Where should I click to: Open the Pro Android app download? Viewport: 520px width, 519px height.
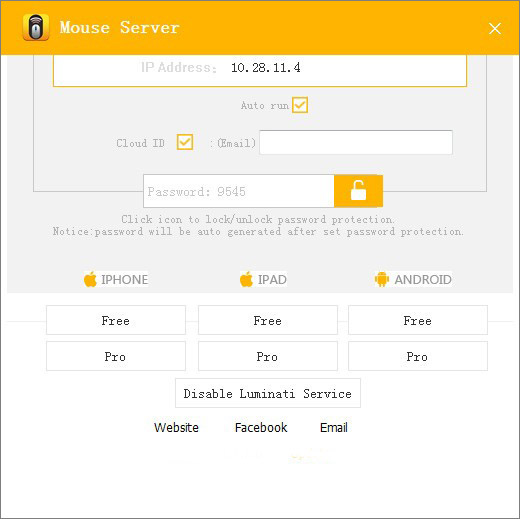point(418,356)
